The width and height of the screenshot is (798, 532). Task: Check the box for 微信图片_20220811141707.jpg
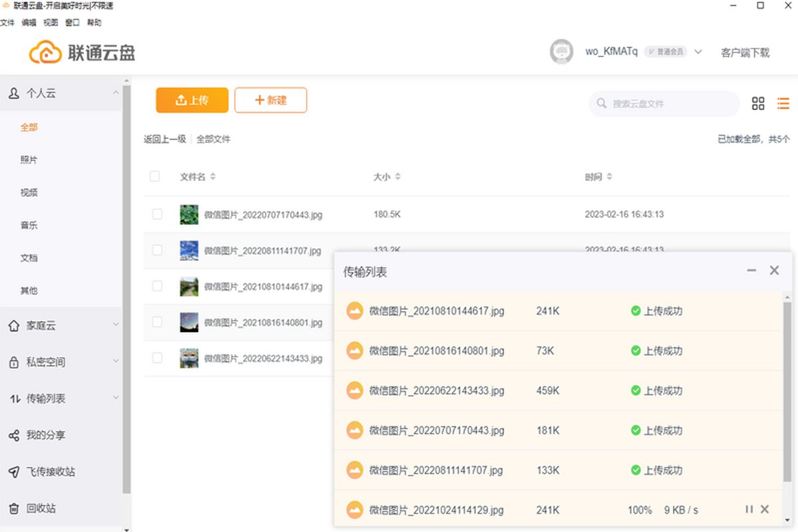coord(157,250)
